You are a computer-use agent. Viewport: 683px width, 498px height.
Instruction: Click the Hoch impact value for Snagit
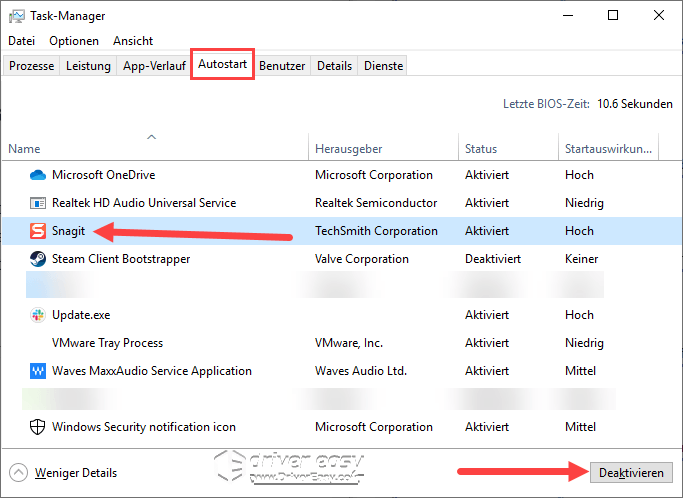point(579,231)
